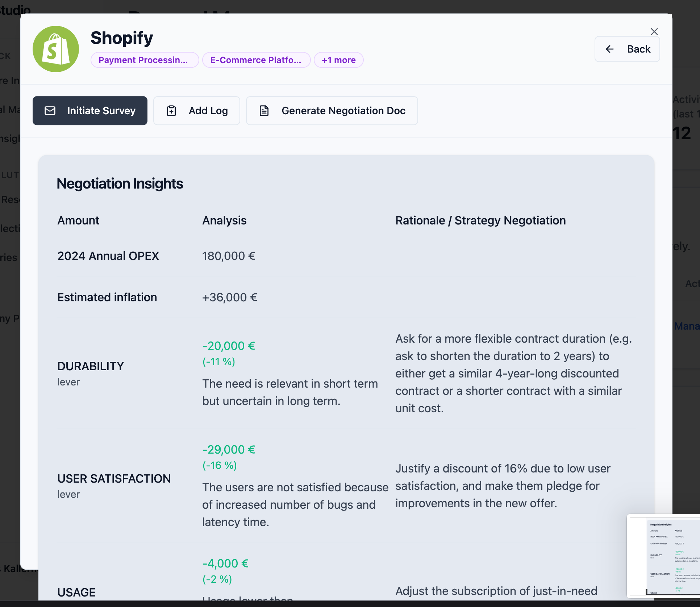Click the left arrow icon in Back
This screenshot has height=607, width=700.
click(x=610, y=49)
